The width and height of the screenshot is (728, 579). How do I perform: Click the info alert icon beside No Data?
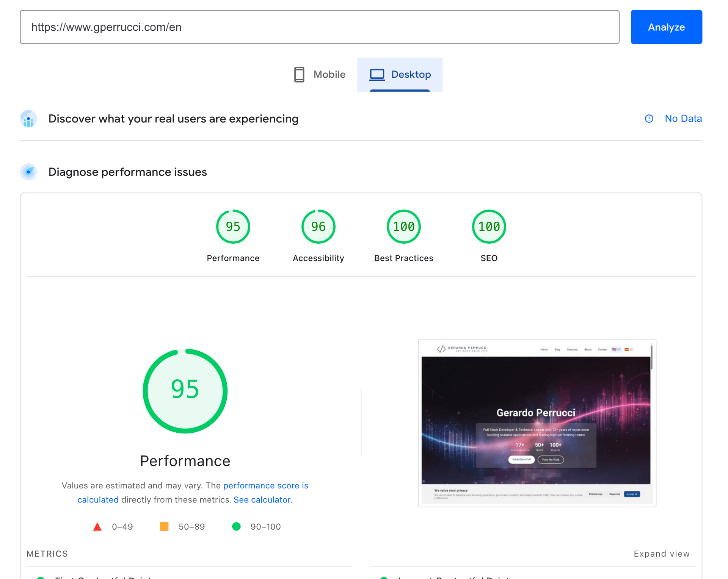(649, 119)
